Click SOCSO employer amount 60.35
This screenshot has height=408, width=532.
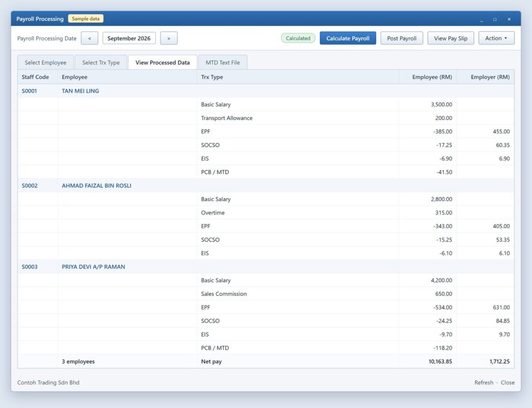[503, 146]
